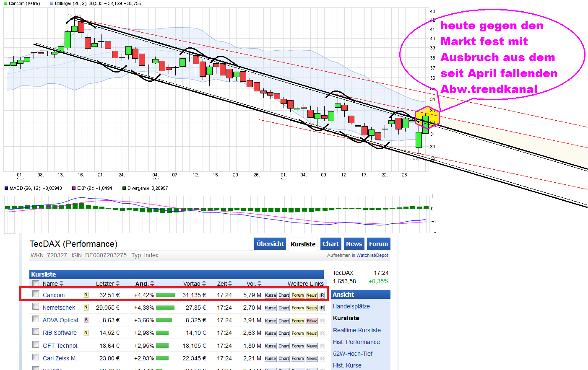Sort by the Vol. column arrows
Image resolution: width=588 pixels, height=370 pixels.
point(260,284)
